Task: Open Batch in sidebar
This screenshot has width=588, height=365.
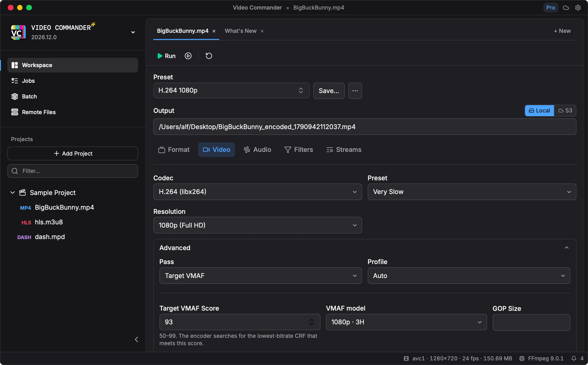Action: coord(73,96)
